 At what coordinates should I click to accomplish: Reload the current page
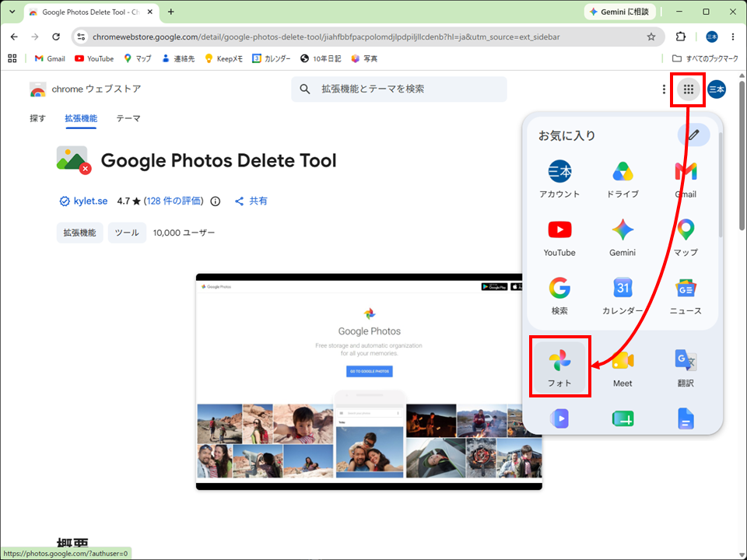[56, 37]
